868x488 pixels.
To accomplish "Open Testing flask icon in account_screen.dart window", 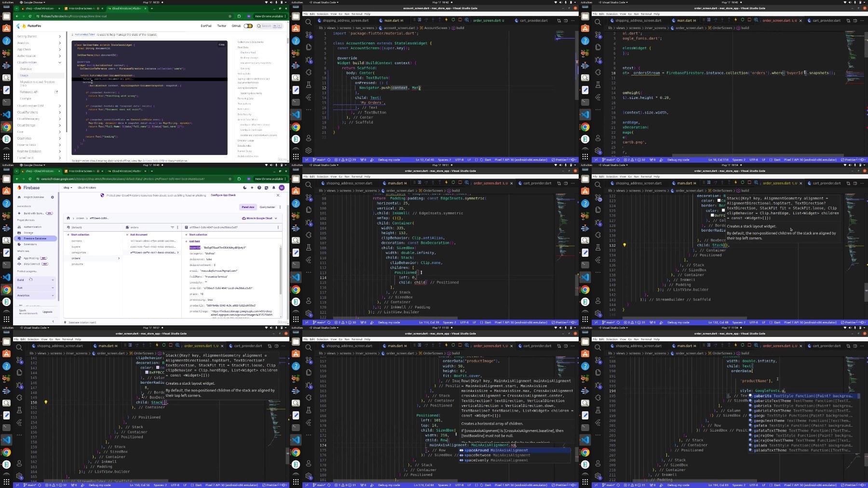I will click(x=309, y=85).
